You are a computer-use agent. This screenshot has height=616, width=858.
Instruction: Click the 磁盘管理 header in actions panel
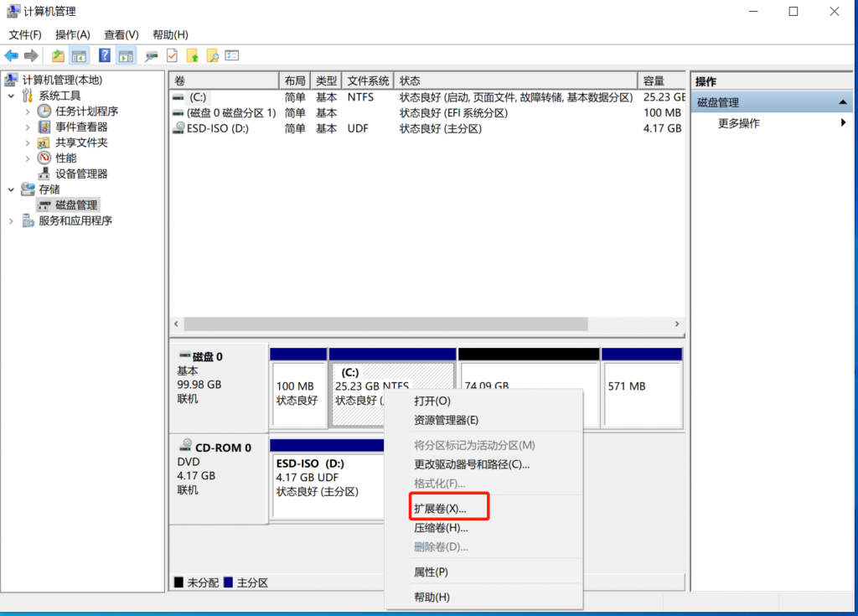point(722,102)
